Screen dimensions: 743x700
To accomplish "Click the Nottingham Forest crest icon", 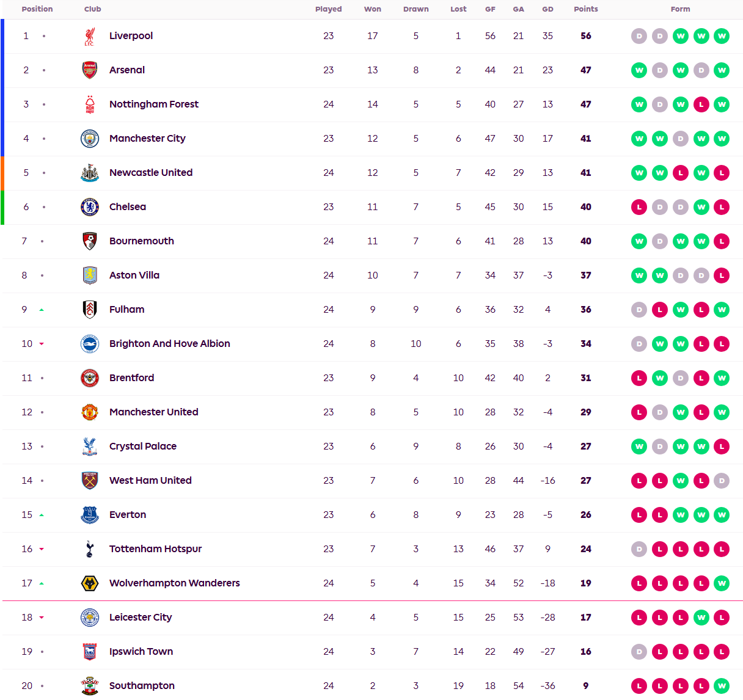I will coord(90,104).
